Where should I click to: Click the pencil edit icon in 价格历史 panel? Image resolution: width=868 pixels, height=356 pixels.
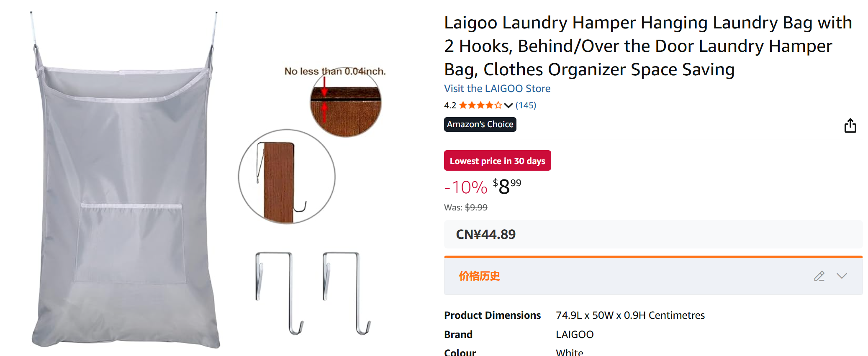point(819,276)
